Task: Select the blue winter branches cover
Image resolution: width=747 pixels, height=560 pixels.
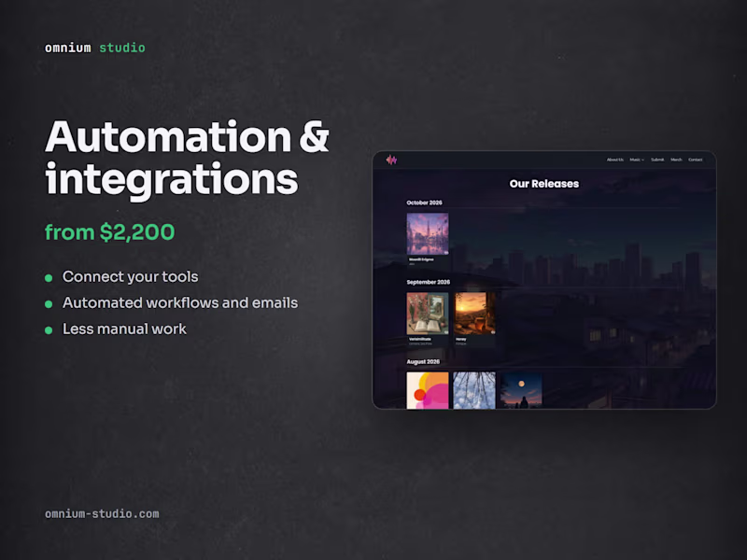Action: tap(474, 390)
